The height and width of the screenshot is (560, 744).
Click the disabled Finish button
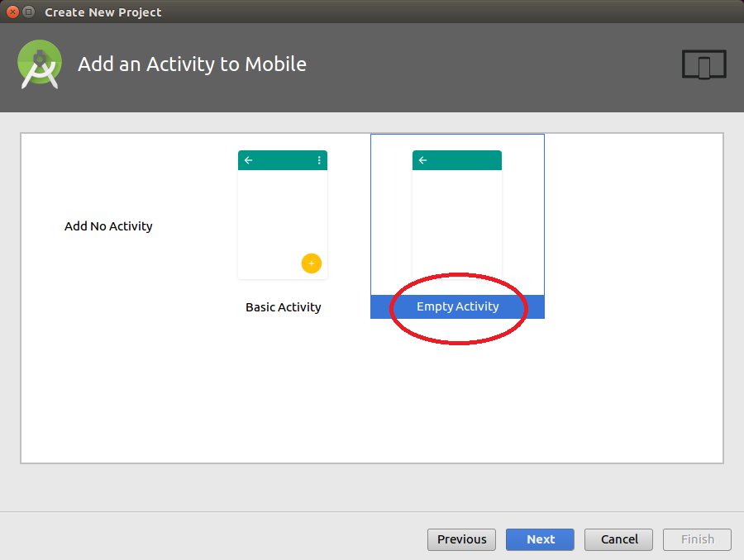[x=697, y=539]
